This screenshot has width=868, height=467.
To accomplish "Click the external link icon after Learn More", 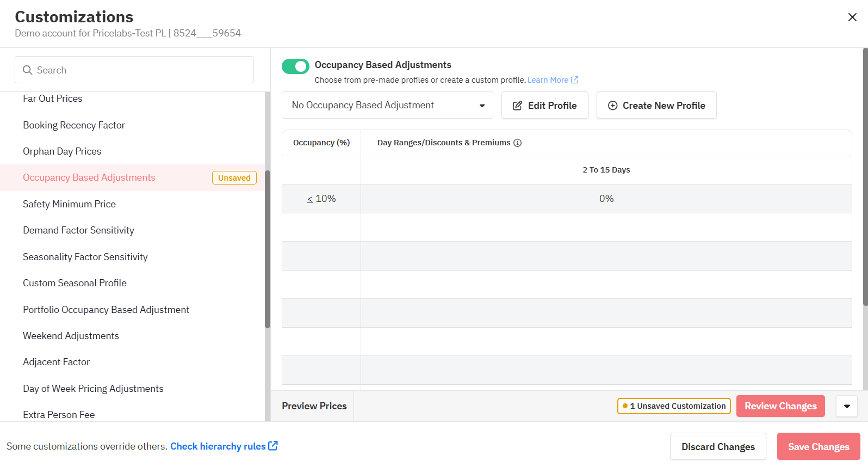I will (574, 80).
